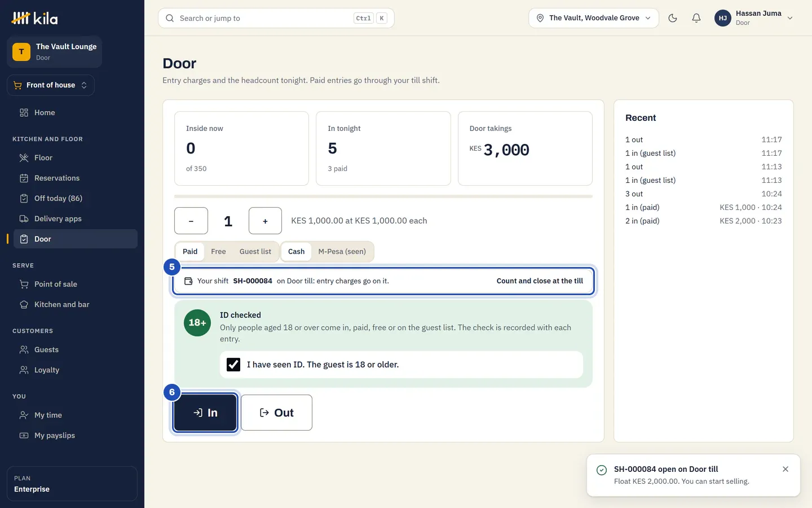Viewport: 812px width, 508px height.
Task: Click the Inside now card
Action: 241,148
